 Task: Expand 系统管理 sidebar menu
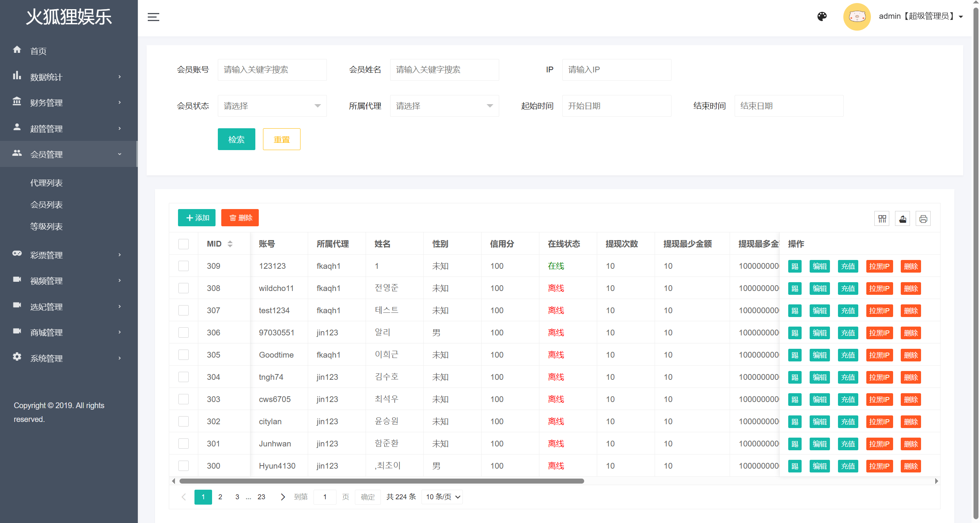[x=69, y=358]
